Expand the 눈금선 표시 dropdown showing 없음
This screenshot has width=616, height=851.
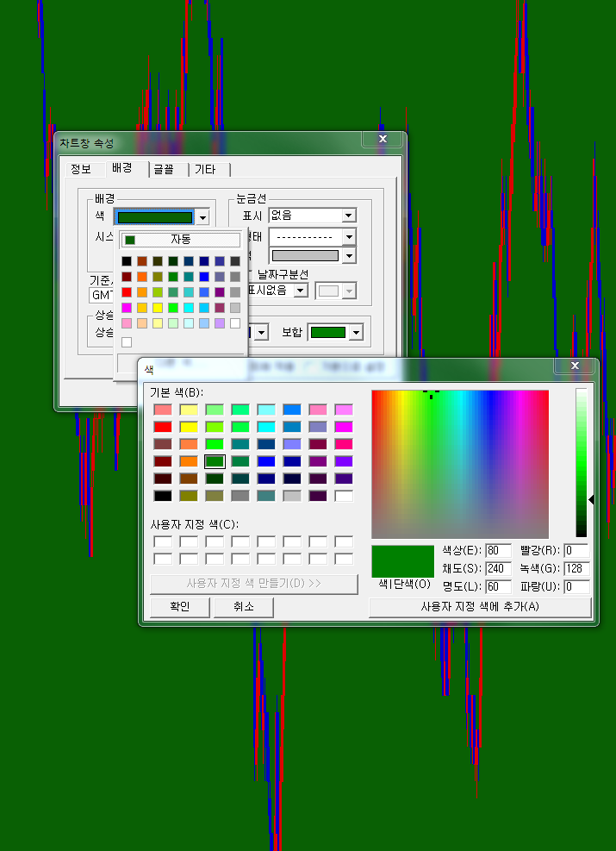tap(349, 216)
